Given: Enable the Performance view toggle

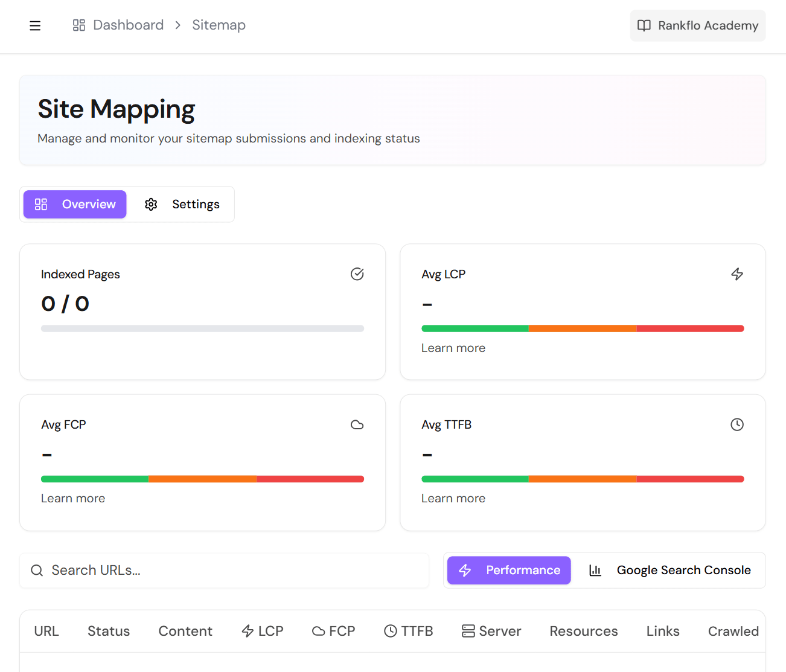Looking at the screenshot, I should click(x=508, y=570).
